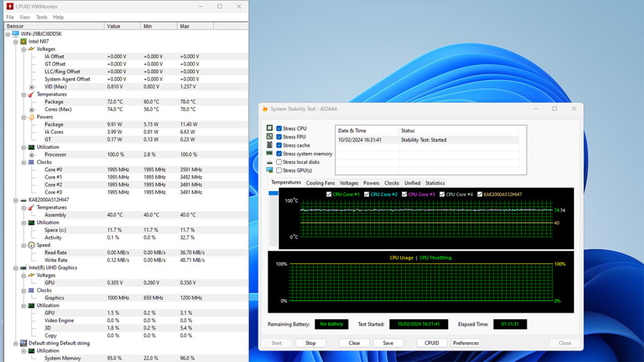Click the motherboard icon beside Default string
The width and height of the screenshot is (644, 362).
[x=23, y=343]
